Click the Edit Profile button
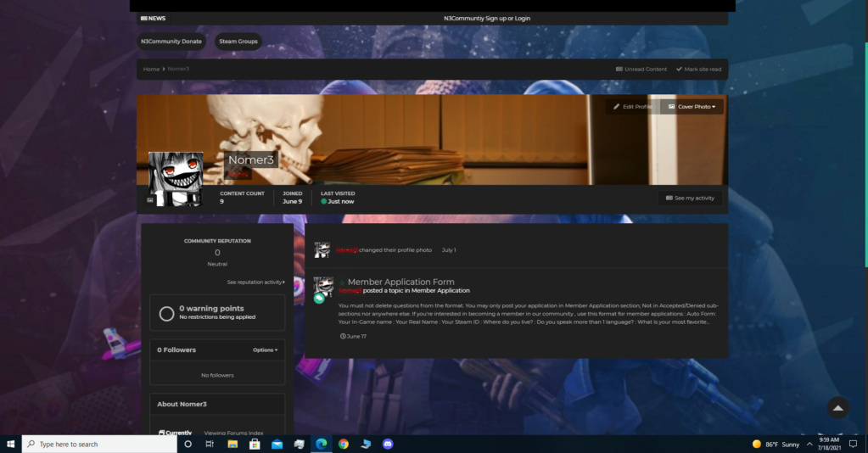The image size is (868, 453). (x=633, y=106)
